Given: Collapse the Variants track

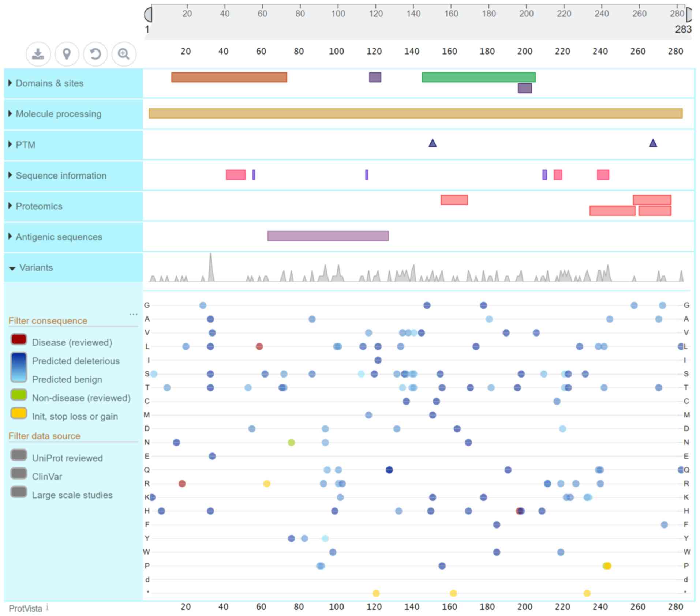Looking at the screenshot, I should [x=36, y=268].
